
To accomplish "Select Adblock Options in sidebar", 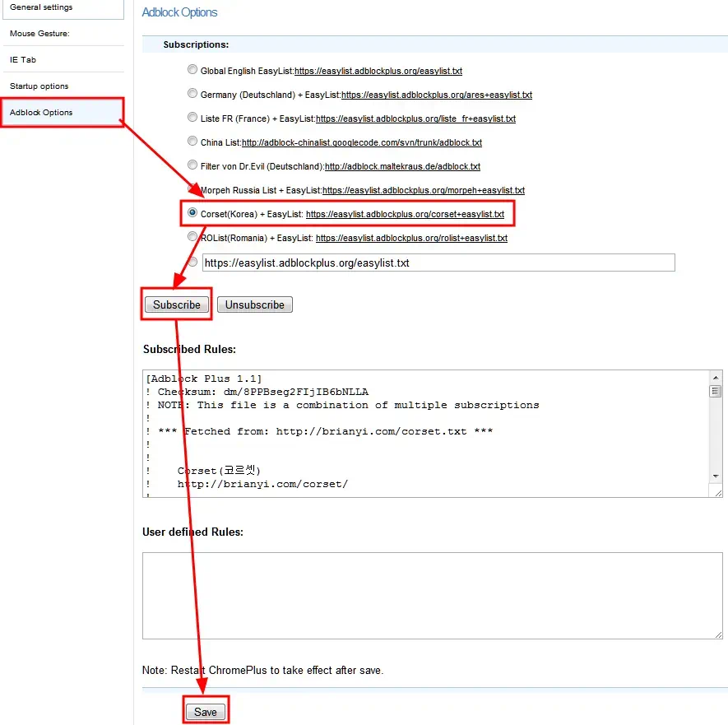I will [x=41, y=113].
